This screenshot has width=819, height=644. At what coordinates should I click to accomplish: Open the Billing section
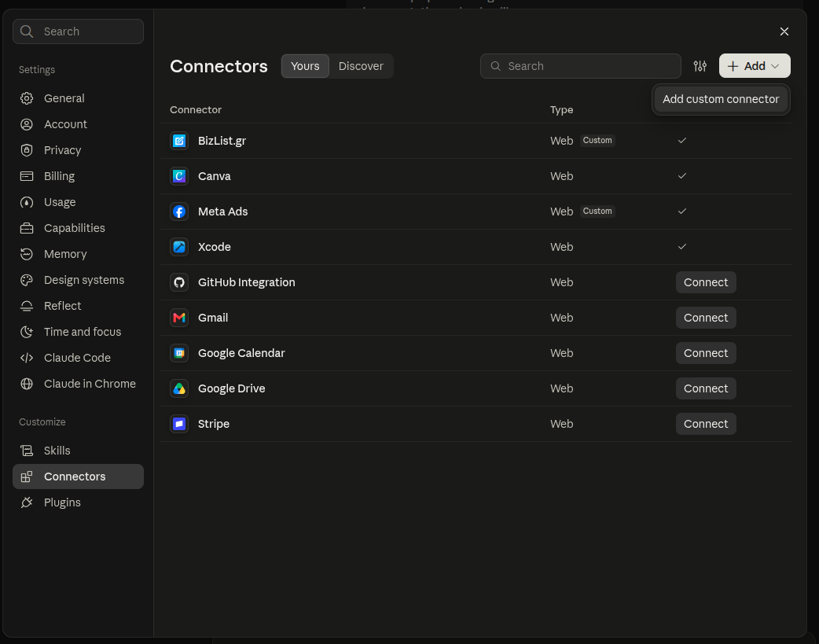[79, 176]
